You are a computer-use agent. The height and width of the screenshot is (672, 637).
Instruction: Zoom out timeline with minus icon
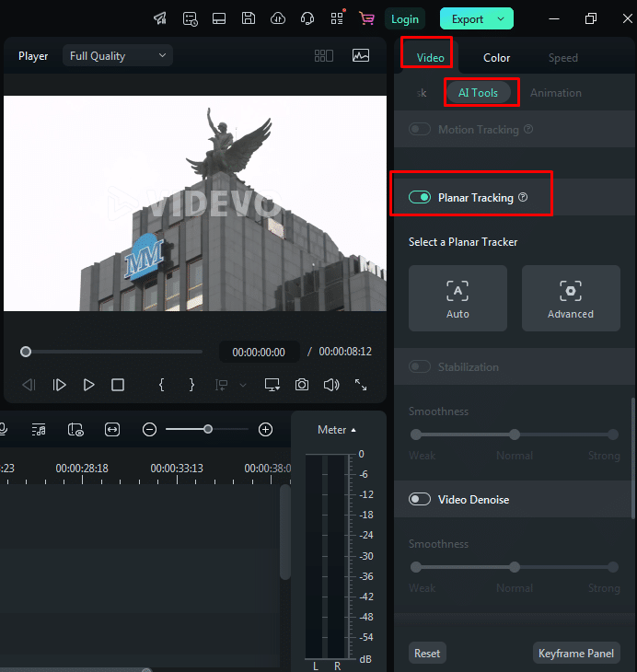150,429
